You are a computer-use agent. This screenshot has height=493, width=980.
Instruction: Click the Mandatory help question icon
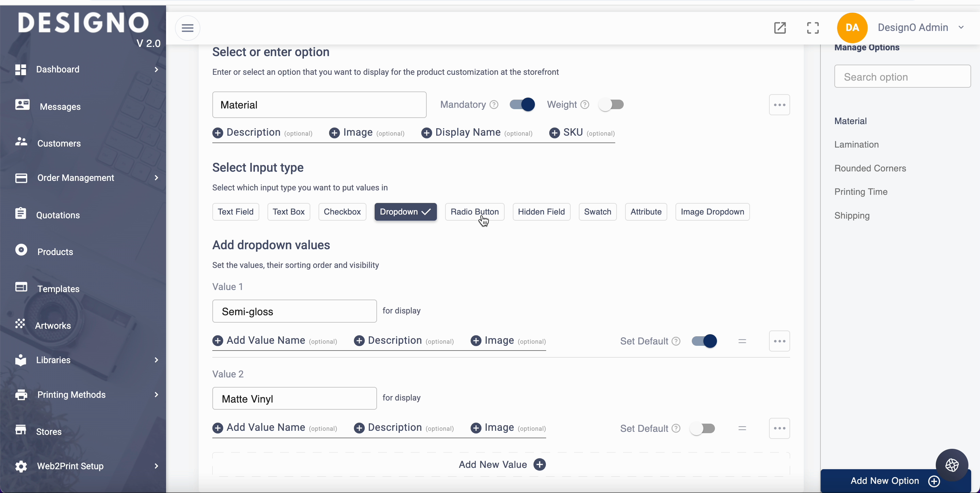coord(494,104)
